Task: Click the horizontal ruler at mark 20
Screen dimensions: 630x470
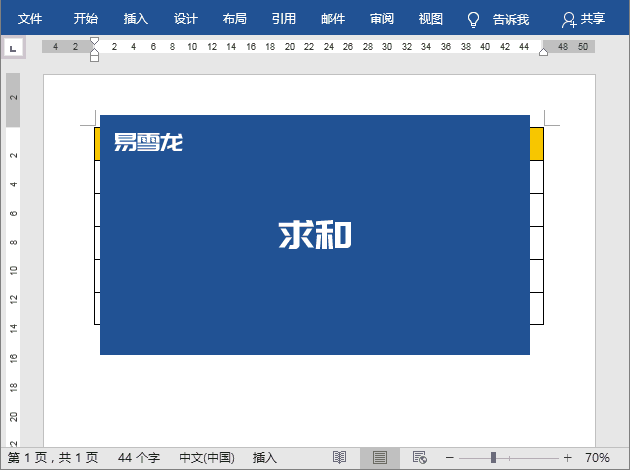Action: pyautogui.click(x=290, y=47)
